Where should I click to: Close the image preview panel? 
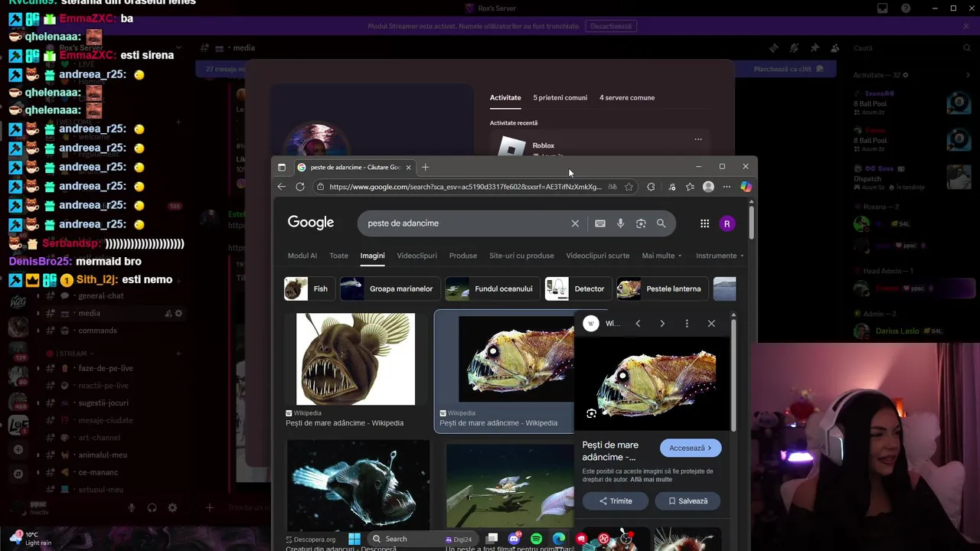point(711,324)
